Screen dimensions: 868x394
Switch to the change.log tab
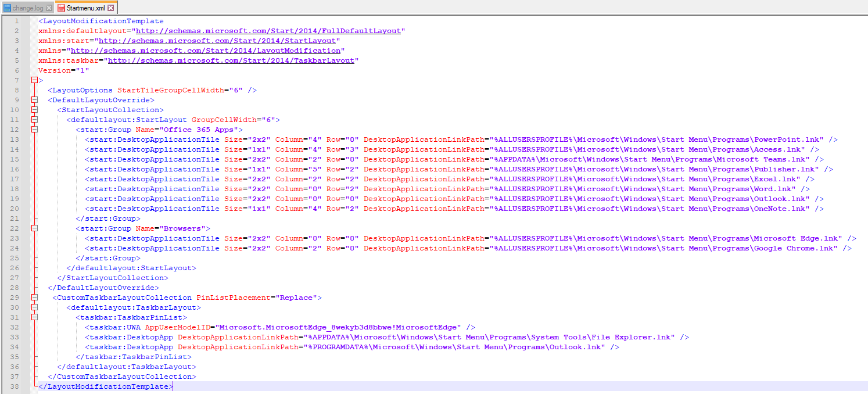28,8
